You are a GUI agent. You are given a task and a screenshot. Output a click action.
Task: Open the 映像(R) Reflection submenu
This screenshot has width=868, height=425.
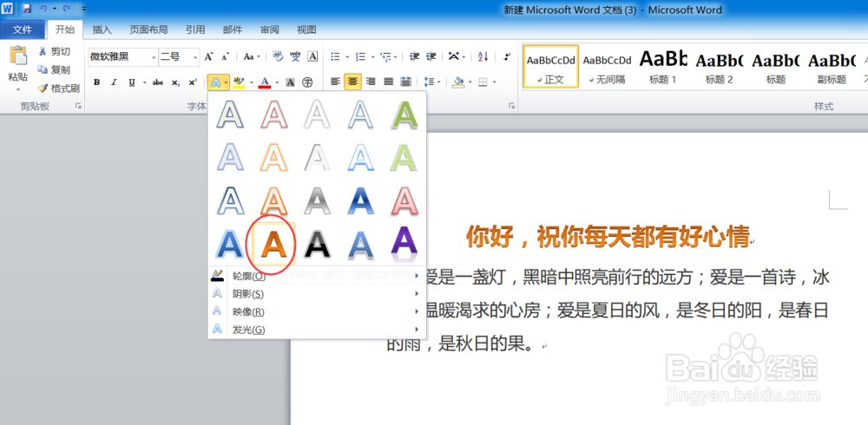pyautogui.click(x=316, y=311)
